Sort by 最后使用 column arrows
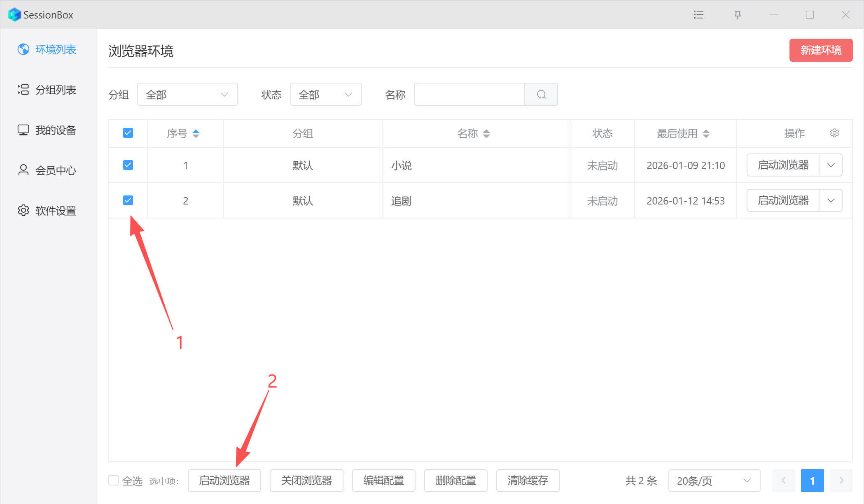This screenshot has height=504, width=864. tap(706, 133)
